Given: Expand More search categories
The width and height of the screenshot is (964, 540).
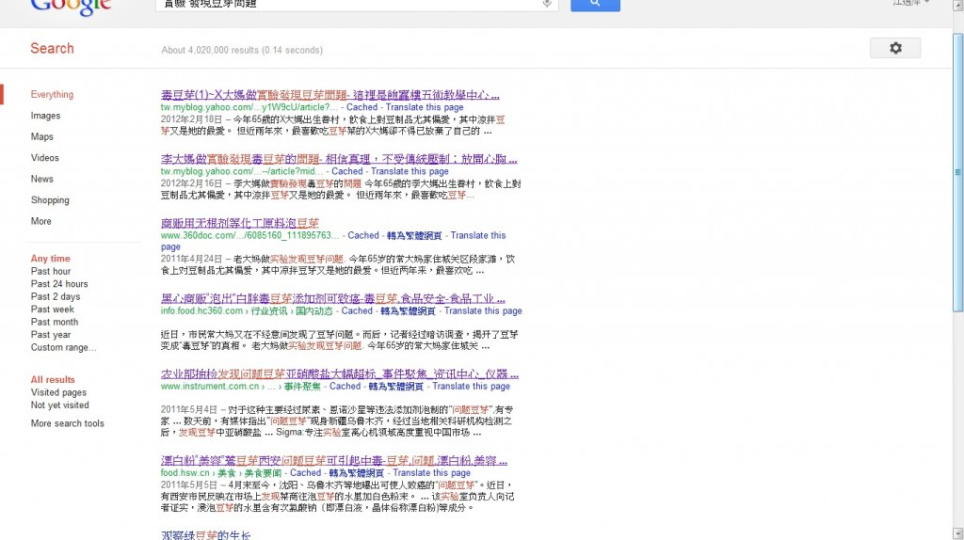Looking at the screenshot, I should (x=41, y=221).
